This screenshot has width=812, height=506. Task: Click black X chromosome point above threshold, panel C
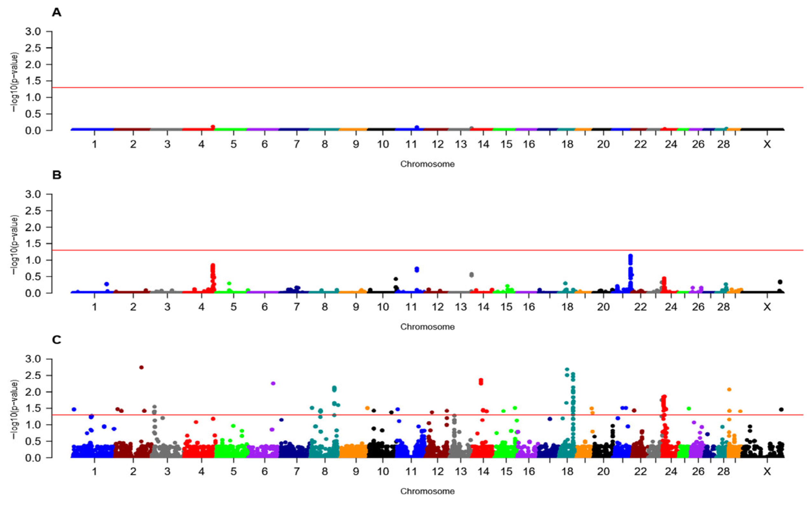(x=781, y=409)
